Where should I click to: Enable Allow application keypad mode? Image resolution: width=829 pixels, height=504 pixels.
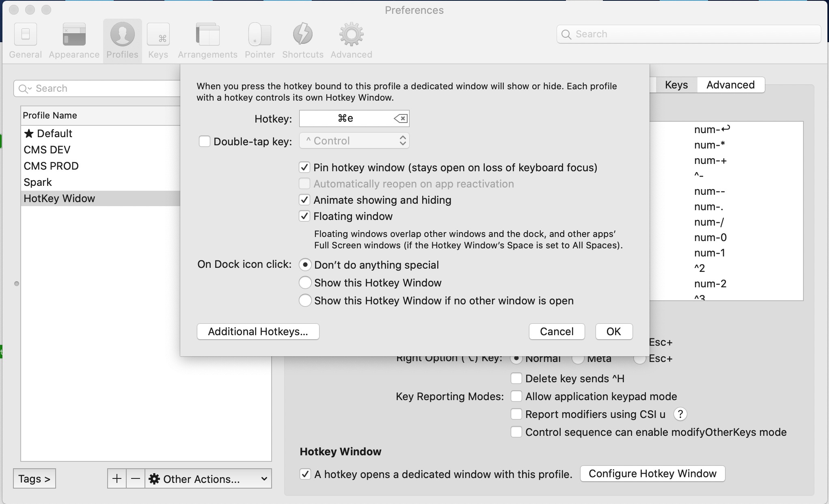516,396
